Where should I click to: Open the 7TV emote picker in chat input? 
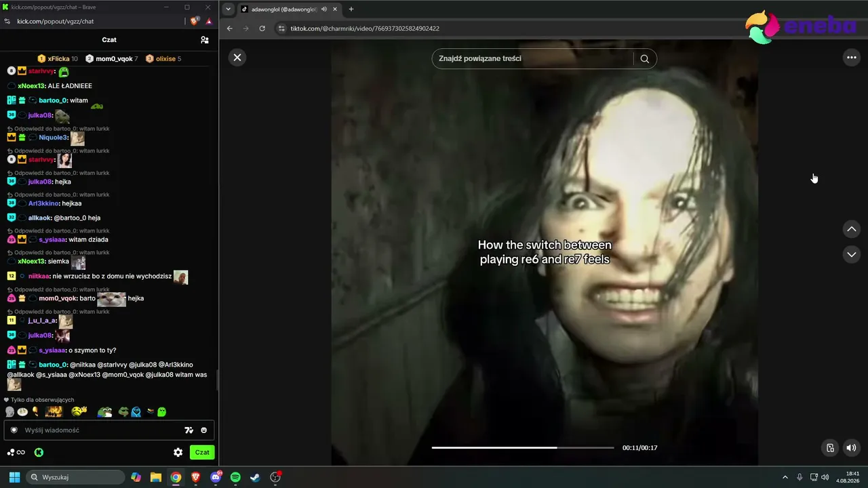coord(189,430)
